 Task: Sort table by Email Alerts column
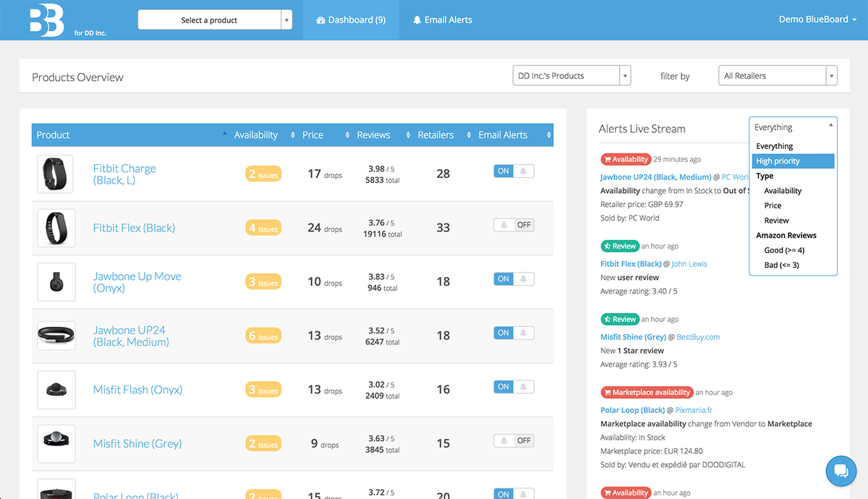(513, 135)
